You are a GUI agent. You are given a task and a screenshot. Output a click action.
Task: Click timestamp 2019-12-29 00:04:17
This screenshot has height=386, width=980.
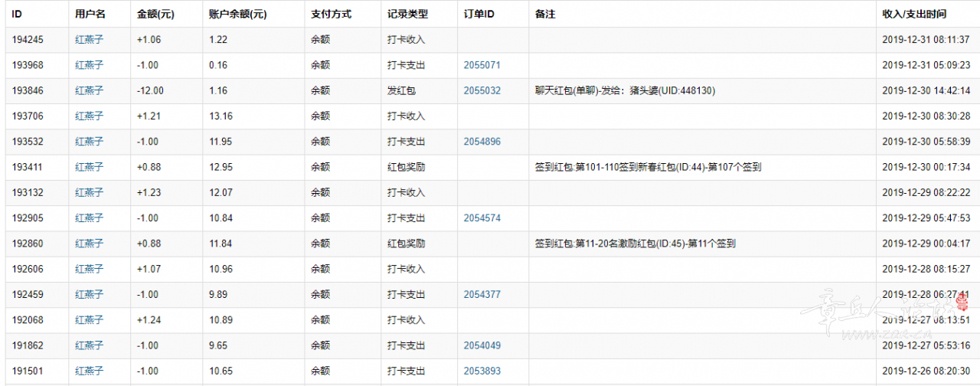(x=926, y=244)
